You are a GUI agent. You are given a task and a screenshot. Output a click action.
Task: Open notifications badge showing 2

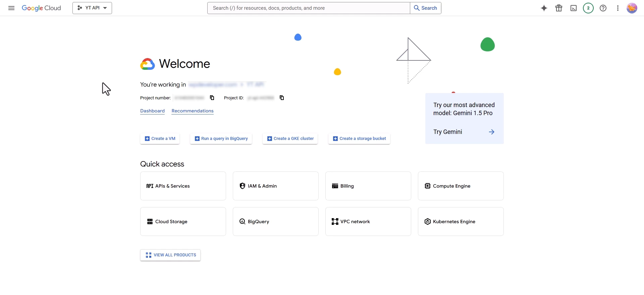pyautogui.click(x=588, y=8)
